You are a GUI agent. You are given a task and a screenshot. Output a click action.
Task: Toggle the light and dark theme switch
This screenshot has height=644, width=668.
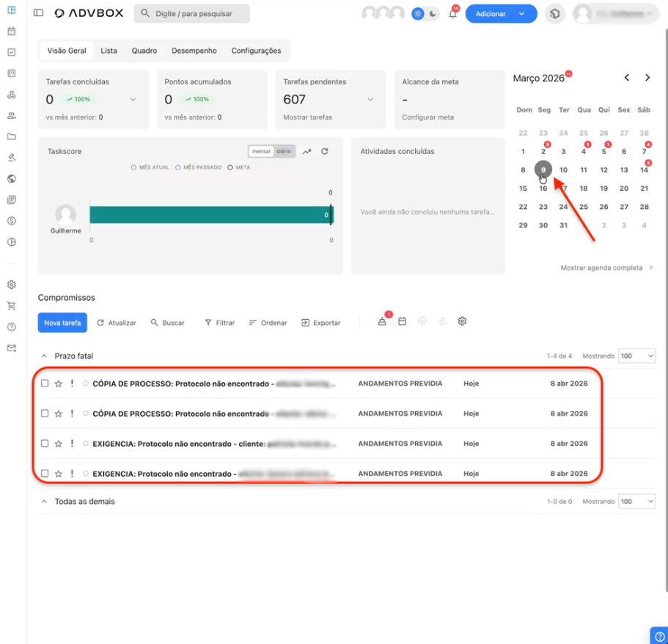coord(425,14)
